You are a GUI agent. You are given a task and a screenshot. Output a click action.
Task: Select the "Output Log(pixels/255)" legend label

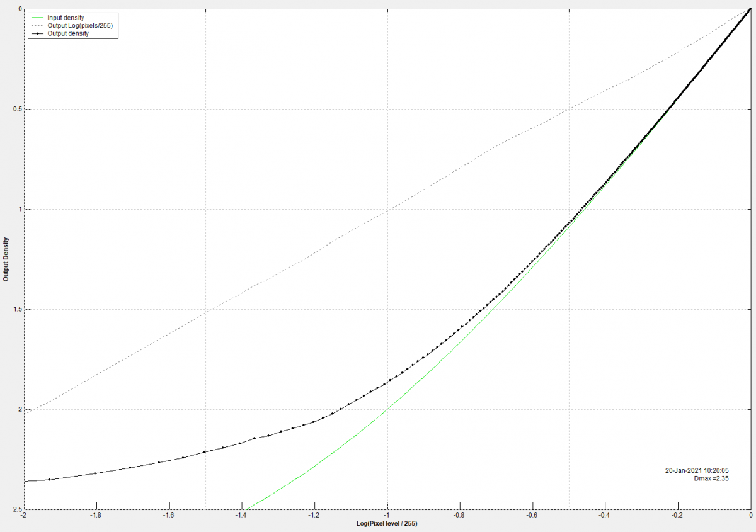click(x=79, y=25)
